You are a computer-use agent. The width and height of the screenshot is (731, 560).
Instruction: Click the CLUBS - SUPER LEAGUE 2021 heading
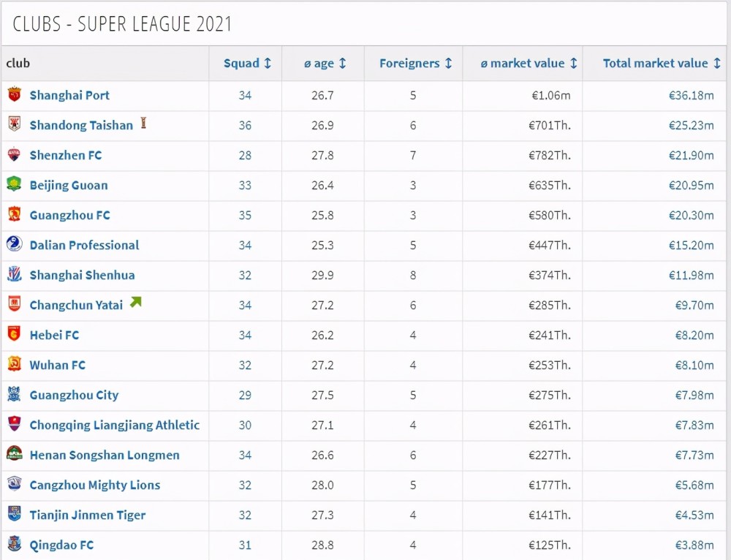coord(122,24)
